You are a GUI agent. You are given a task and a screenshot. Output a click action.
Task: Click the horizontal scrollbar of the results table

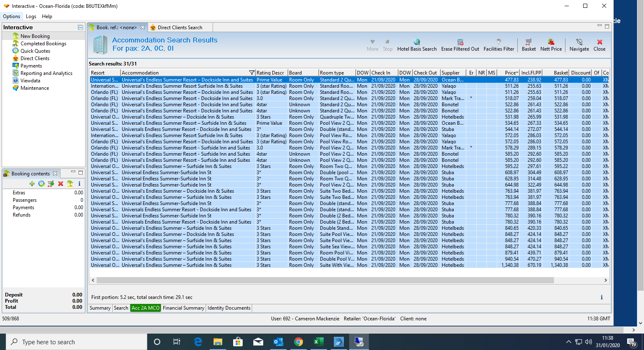(325, 280)
